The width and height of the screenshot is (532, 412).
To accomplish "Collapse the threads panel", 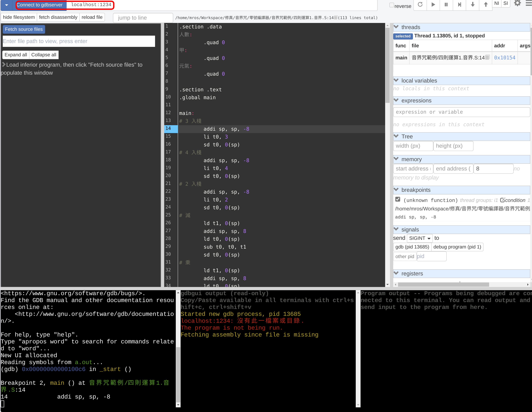I will pos(397,27).
